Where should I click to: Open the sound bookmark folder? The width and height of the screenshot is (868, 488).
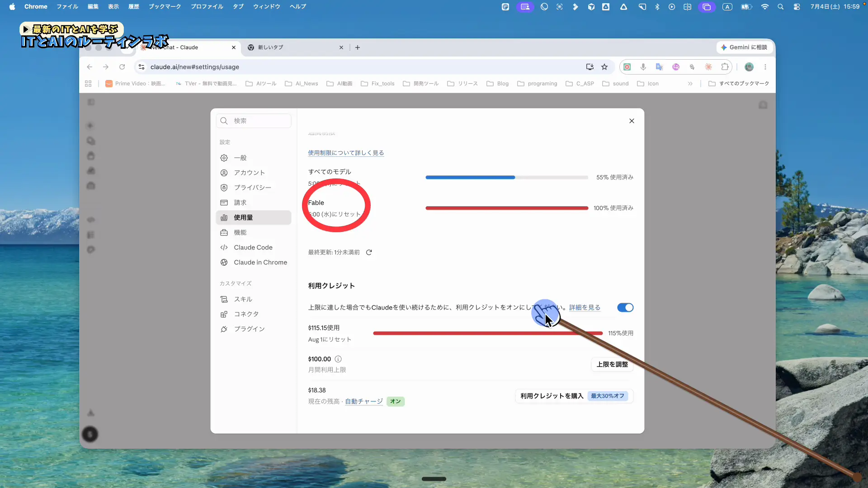(x=615, y=84)
